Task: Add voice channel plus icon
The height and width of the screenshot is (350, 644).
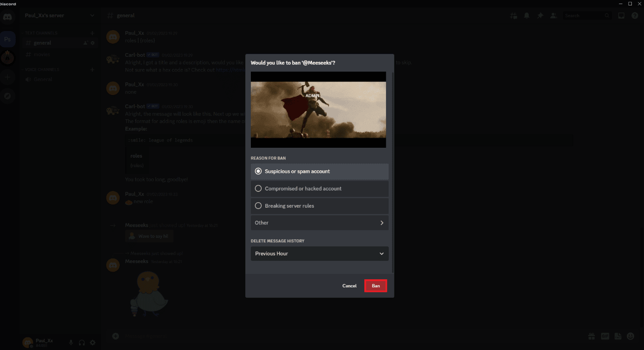Action: tap(92, 70)
